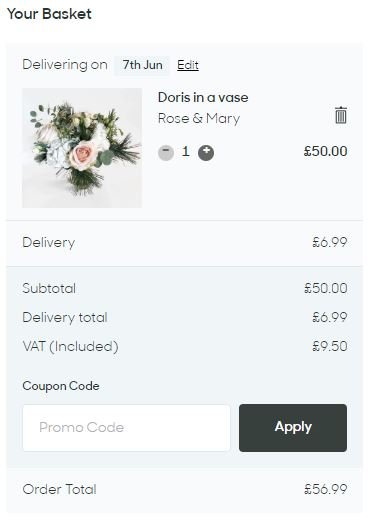The image size is (368, 522).
Task: Open the flower bouquet product thumbnail
Action: (x=82, y=148)
